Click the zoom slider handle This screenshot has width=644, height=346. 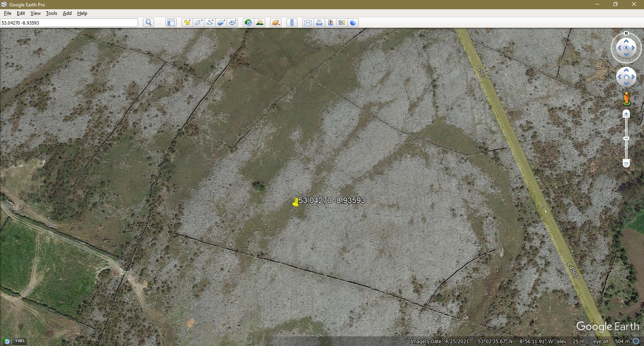[x=626, y=138]
